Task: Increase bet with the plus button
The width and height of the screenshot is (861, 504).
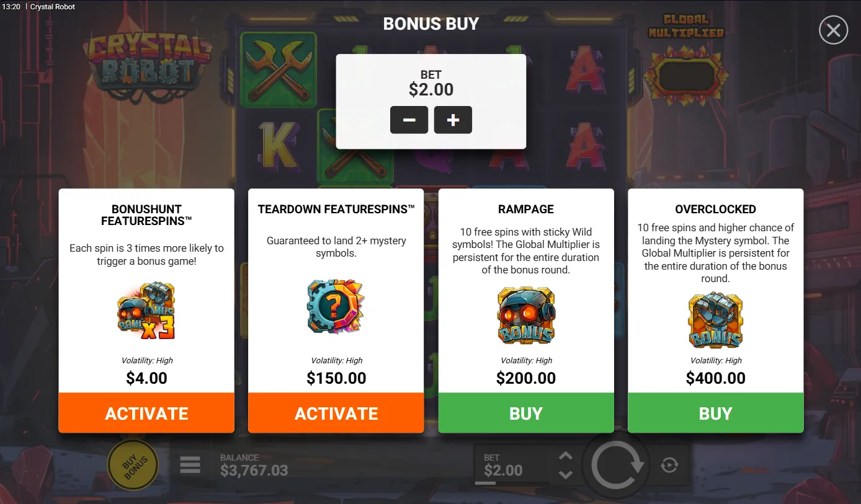Action: (453, 120)
